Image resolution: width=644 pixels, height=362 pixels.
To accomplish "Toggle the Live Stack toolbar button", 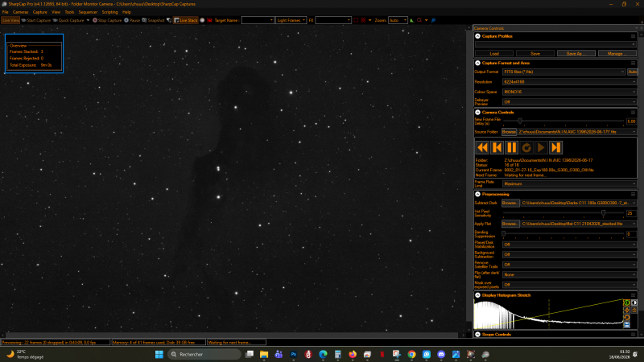I will pyautogui.click(x=186, y=20).
